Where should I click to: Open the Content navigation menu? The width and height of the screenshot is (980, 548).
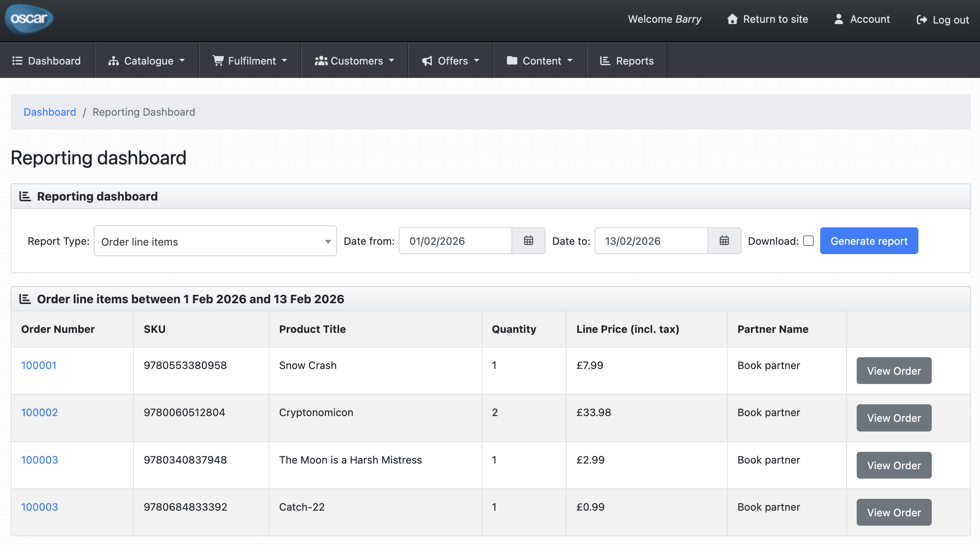tap(539, 61)
